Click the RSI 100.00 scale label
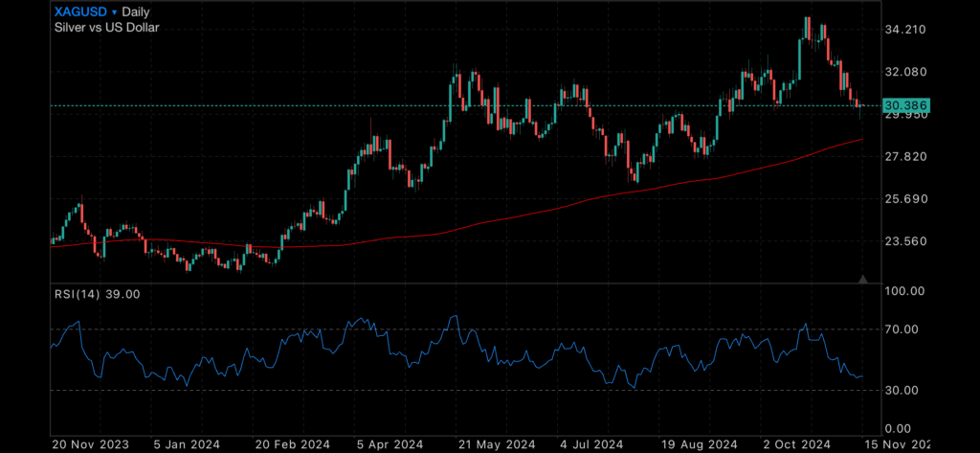 905,291
